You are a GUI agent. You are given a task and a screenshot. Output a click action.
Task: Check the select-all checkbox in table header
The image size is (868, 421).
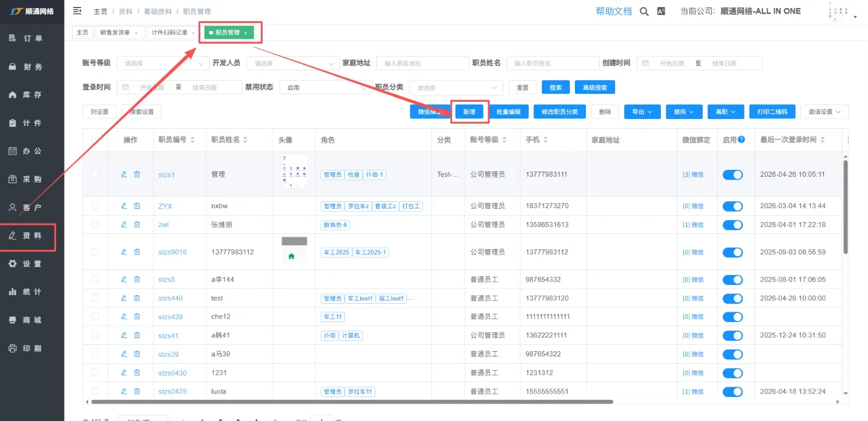coord(95,140)
